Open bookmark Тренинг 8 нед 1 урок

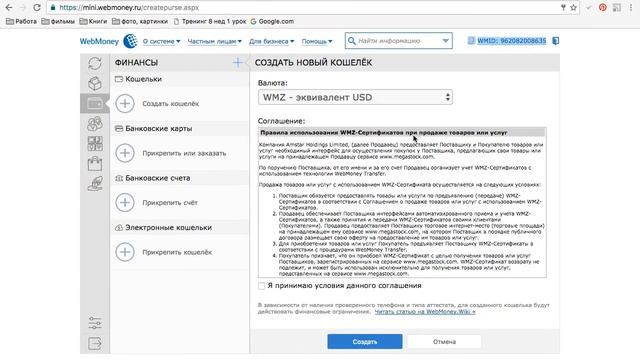click(210, 21)
